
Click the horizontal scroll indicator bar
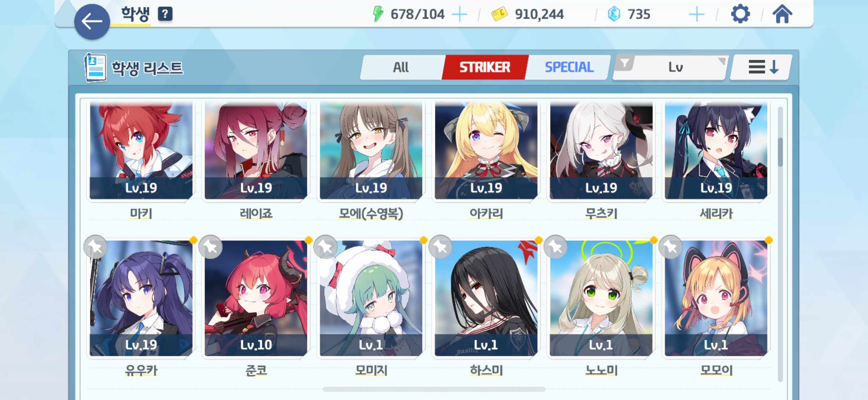434,389
